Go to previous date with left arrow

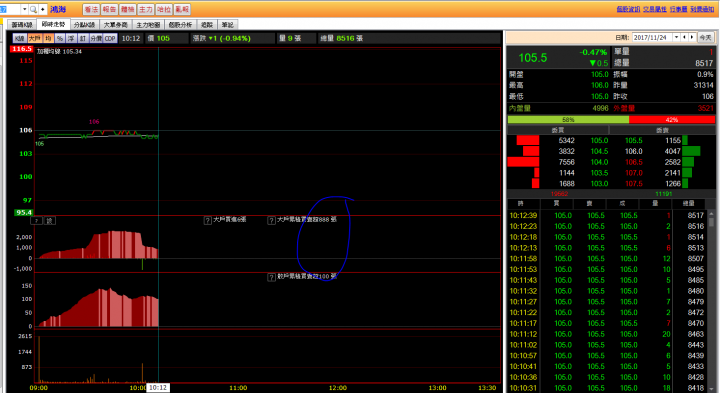click(x=685, y=38)
